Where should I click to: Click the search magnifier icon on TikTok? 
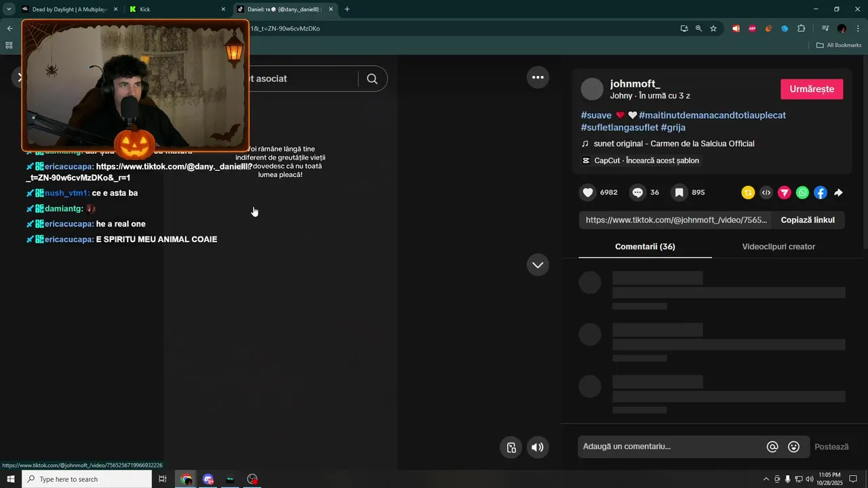[x=372, y=79]
